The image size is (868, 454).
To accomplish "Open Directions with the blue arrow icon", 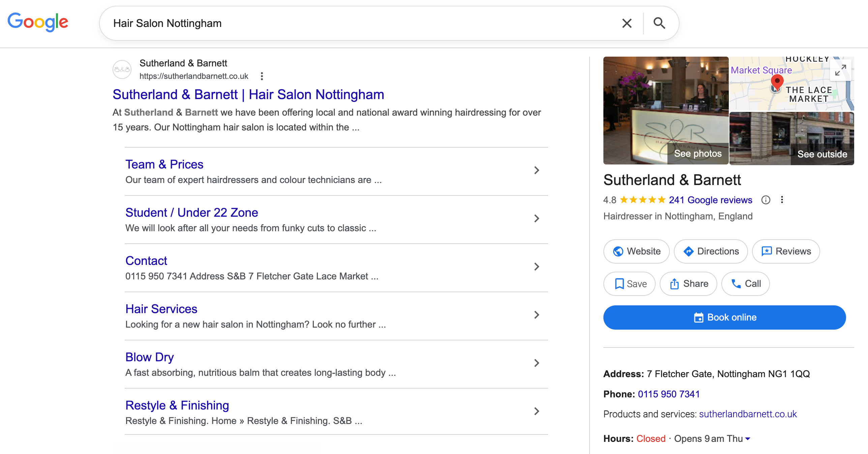I will (689, 251).
